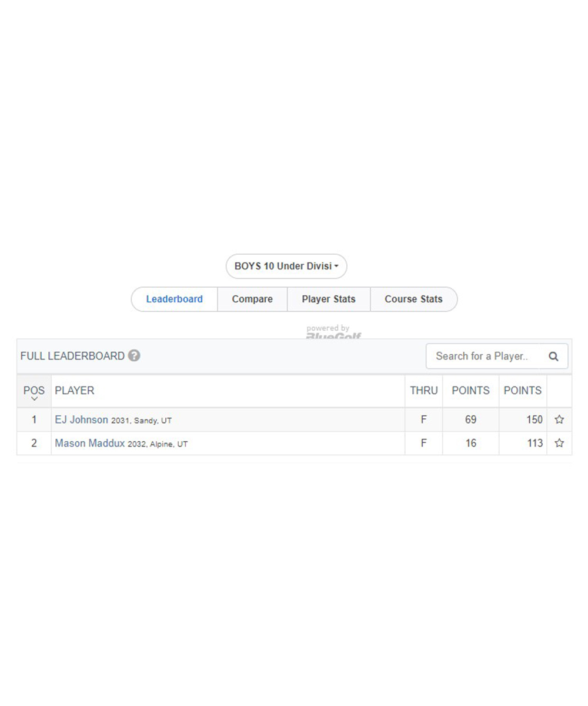Open the Compare tab
588x706 pixels.
252,299
